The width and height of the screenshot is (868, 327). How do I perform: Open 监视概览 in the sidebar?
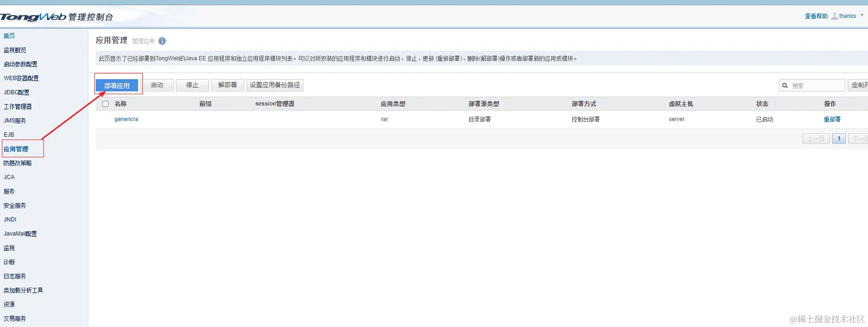tap(15, 50)
